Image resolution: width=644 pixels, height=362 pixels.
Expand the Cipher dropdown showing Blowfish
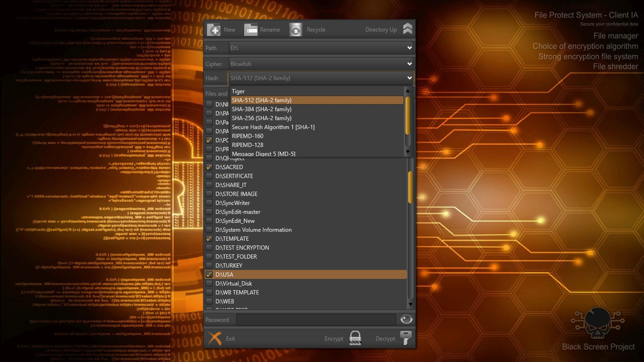409,63
